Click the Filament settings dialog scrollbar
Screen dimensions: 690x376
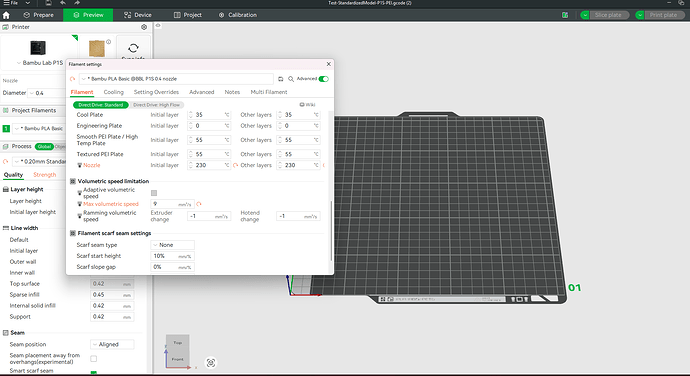click(331, 231)
